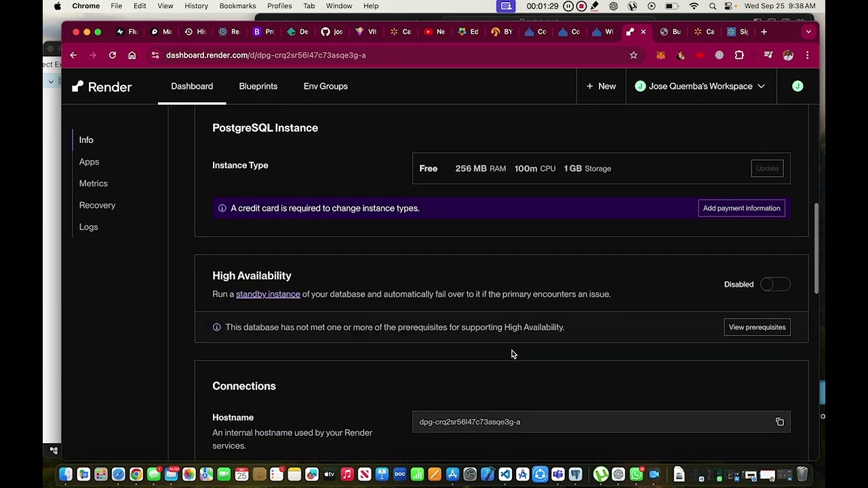Click the View prerequisites button

click(757, 327)
